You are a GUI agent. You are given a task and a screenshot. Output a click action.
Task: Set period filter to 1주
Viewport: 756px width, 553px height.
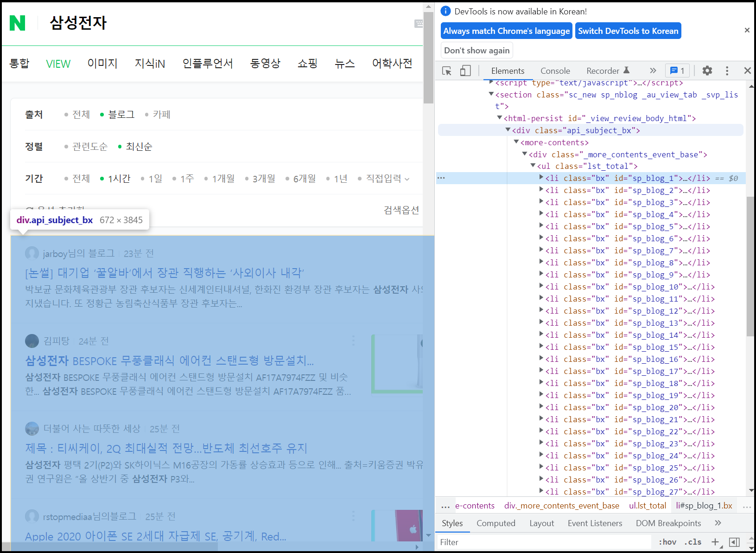point(183,178)
